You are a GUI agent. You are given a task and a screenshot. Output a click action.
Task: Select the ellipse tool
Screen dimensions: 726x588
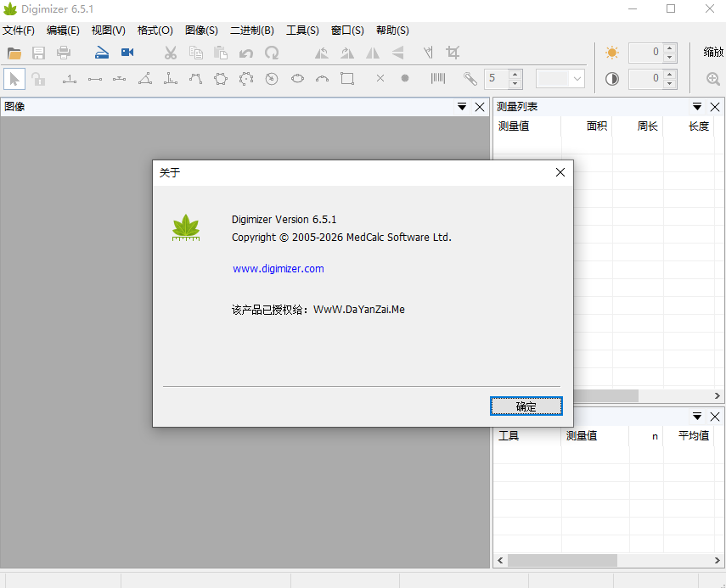click(297, 79)
